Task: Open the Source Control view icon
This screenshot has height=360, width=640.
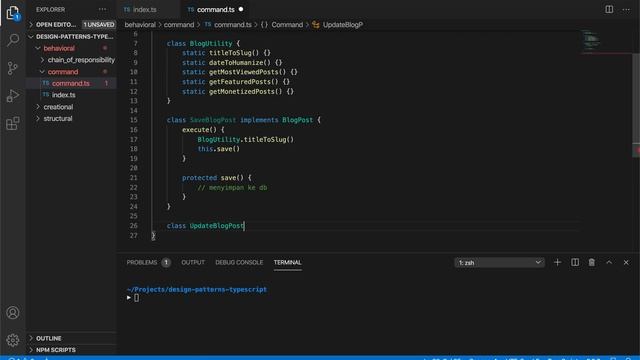Action: [x=13, y=68]
